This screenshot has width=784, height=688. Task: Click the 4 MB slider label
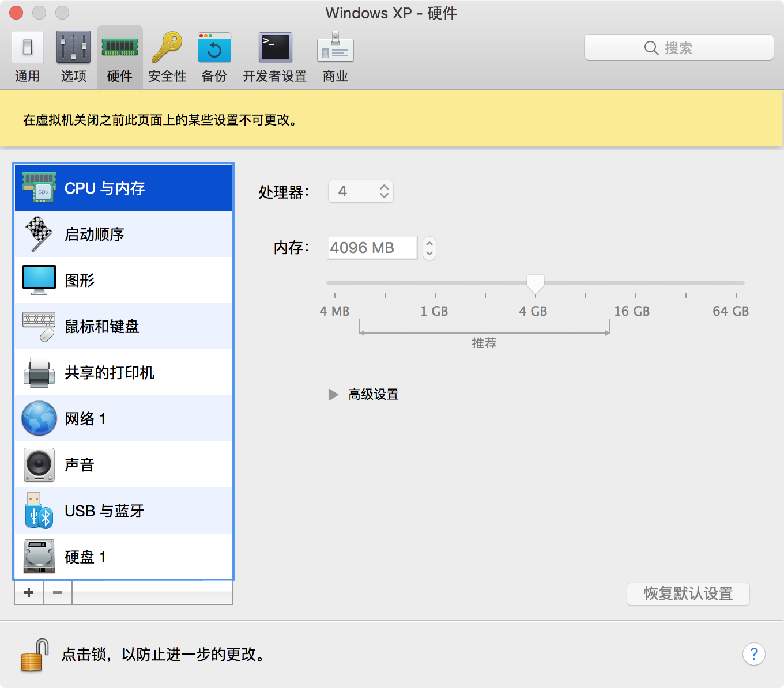(335, 311)
